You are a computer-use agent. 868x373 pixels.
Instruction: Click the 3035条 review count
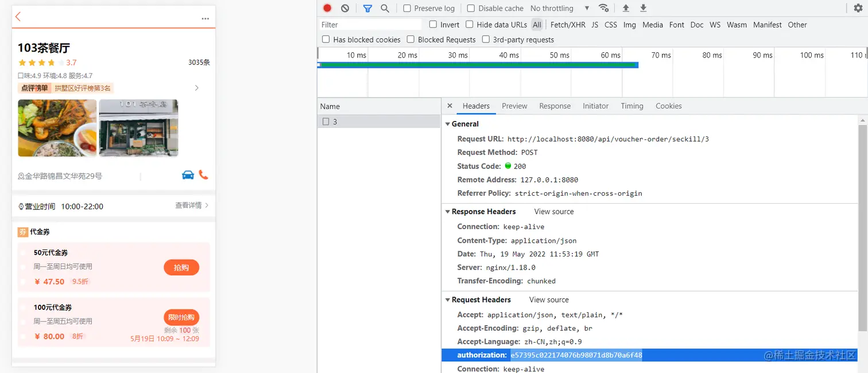coord(199,63)
